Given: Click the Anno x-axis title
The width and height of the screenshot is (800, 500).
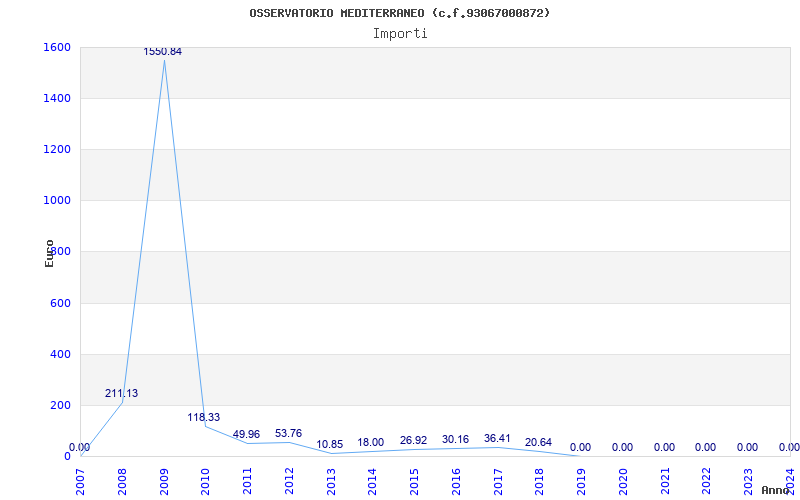Looking at the screenshot, I should pyautogui.click(x=776, y=490).
